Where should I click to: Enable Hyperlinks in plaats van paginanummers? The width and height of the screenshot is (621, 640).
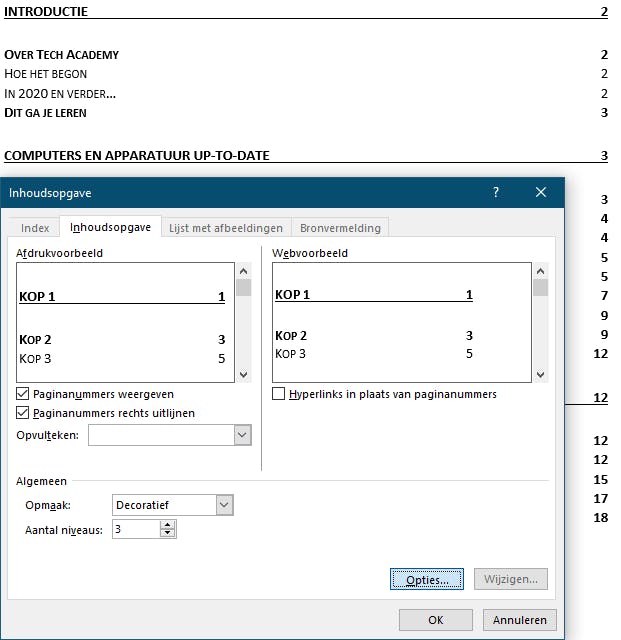pos(279,394)
